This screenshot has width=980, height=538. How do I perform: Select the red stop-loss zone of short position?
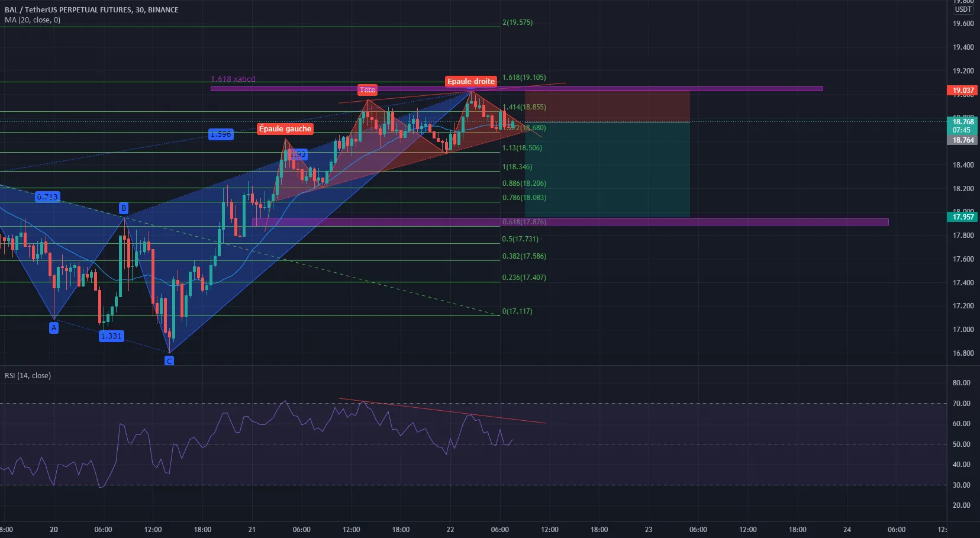point(607,107)
